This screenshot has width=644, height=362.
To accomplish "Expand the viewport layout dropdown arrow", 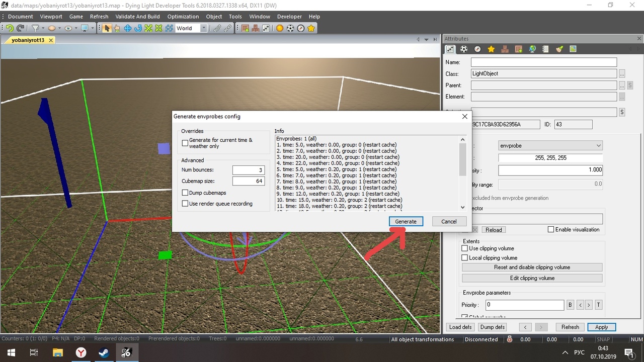I will (x=93, y=28).
